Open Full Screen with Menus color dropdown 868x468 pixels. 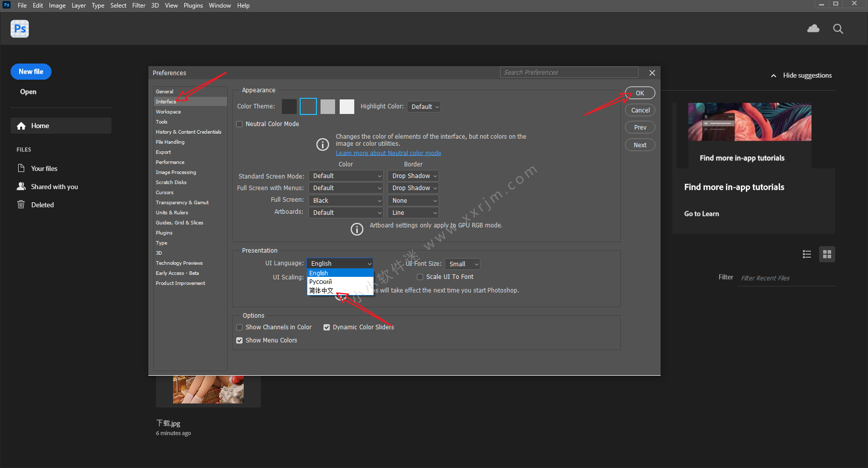coord(346,188)
